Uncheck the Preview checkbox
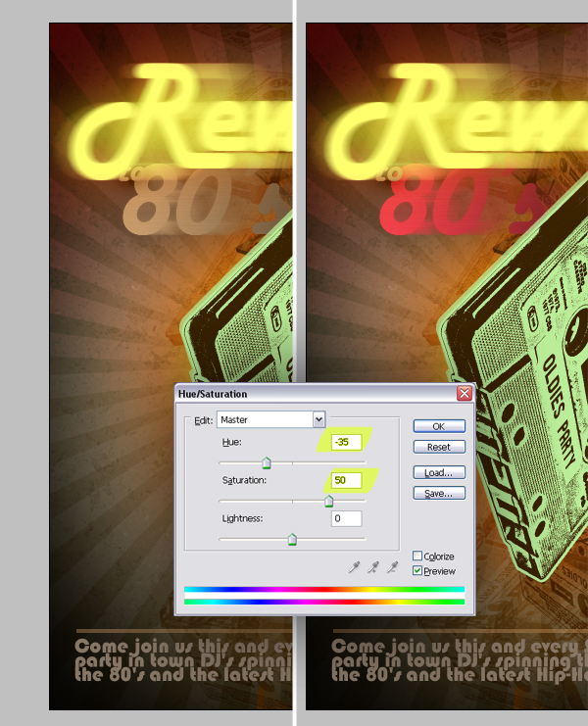Image resolution: width=588 pixels, height=726 pixels. (x=418, y=570)
